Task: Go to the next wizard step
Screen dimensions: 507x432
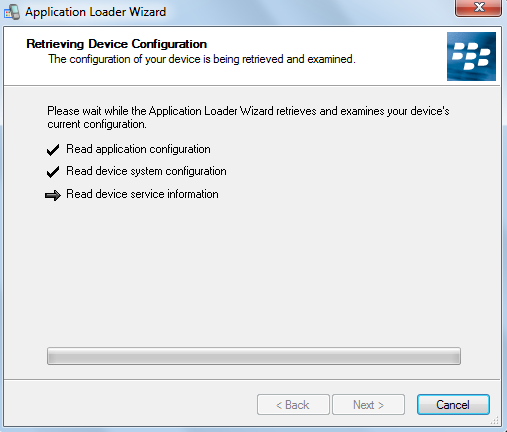Action: click(x=368, y=405)
